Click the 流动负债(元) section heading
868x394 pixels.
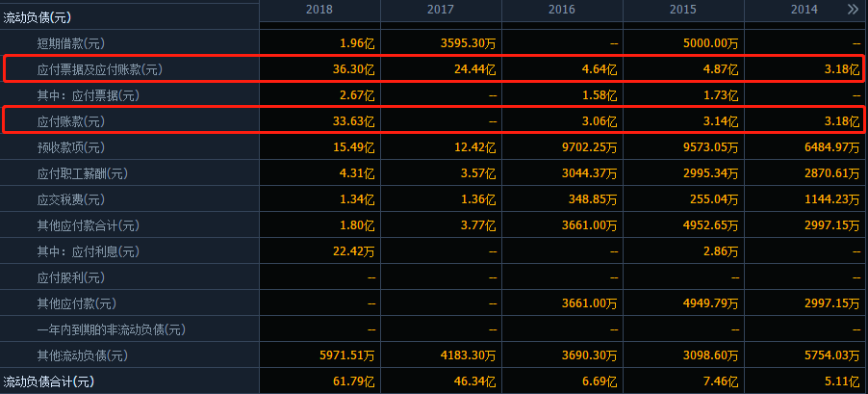(x=37, y=17)
